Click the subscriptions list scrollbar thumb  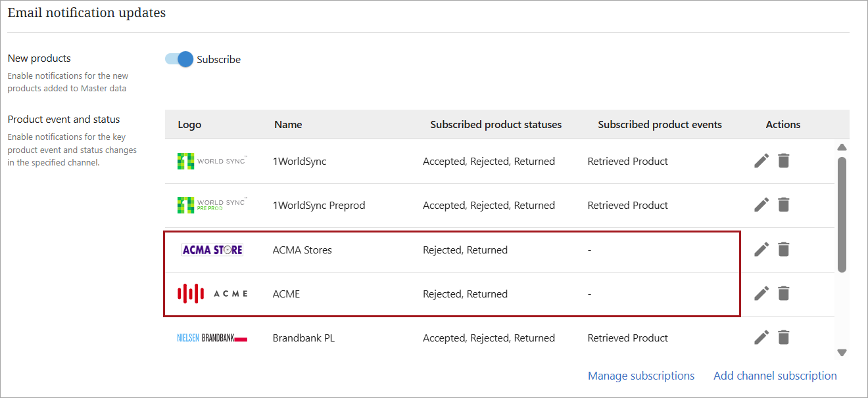point(842,213)
